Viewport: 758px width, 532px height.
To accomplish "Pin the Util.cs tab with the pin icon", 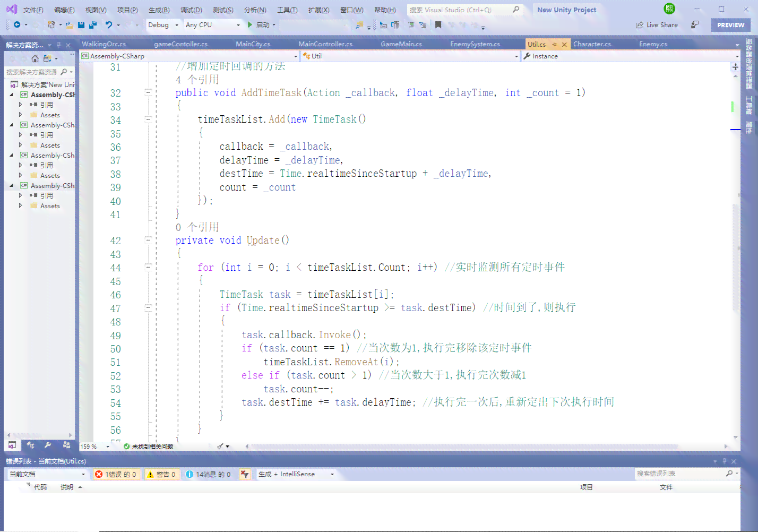I will pyautogui.click(x=555, y=44).
